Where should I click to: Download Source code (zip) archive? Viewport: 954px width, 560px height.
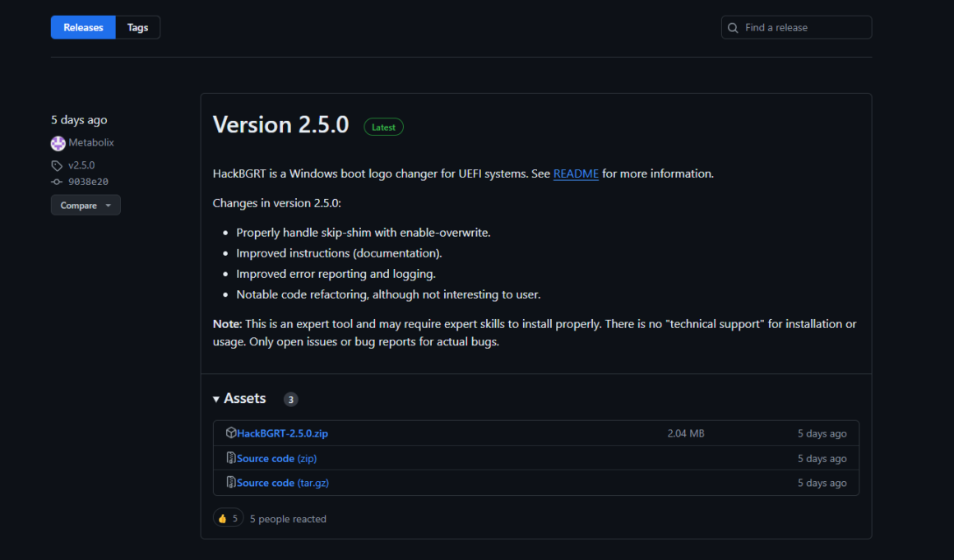(x=276, y=458)
